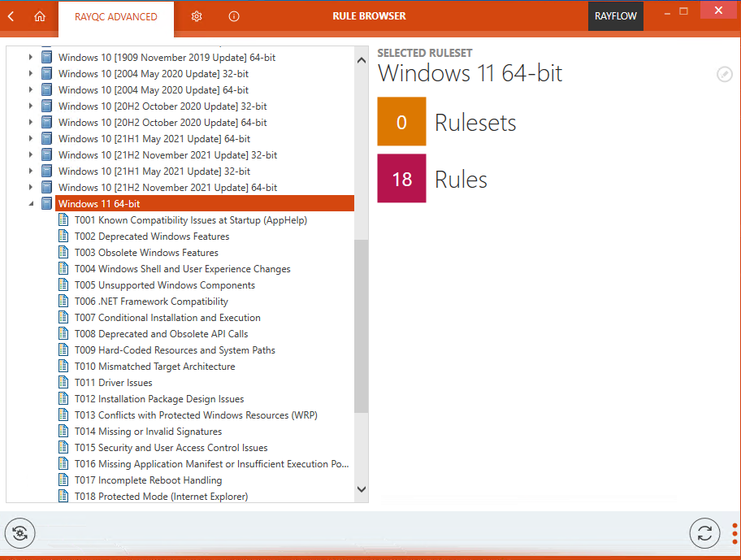The image size is (741, 560).
Task: Select T014 Missing or Invalid Signatures
Action: [x=148, y=432]
